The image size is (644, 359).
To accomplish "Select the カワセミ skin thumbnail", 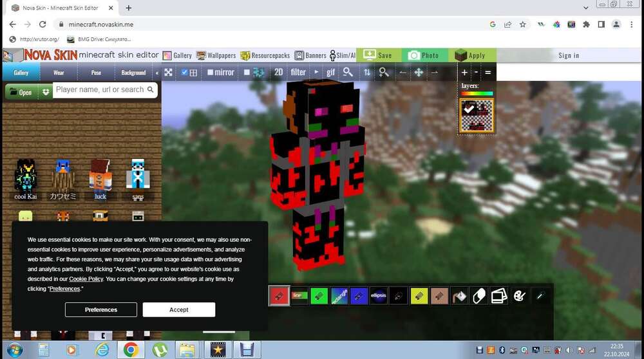I will click(63, 179).
